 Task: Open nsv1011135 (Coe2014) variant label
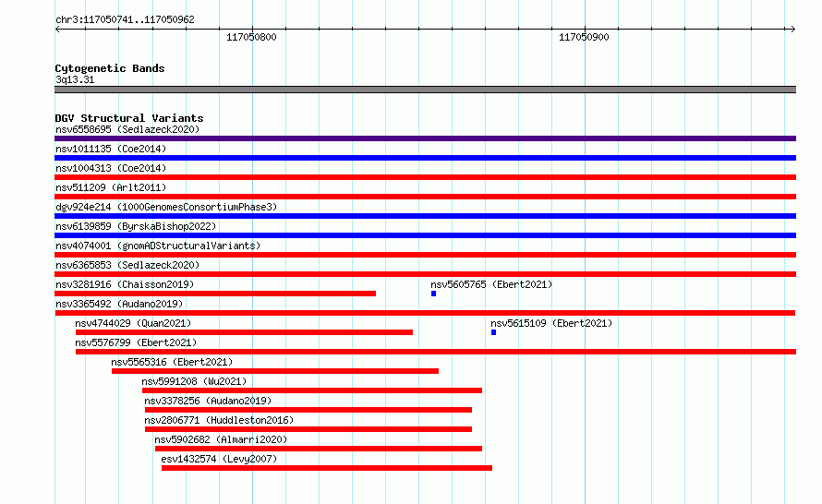(111, 149)
